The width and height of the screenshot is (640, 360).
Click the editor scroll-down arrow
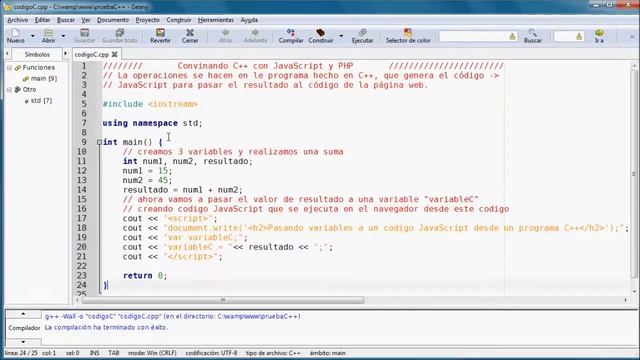pos(634,291)
